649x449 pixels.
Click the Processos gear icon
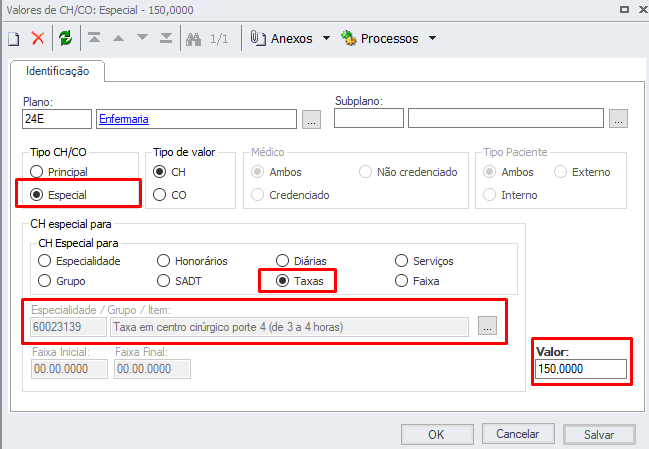tap(349, 38)
